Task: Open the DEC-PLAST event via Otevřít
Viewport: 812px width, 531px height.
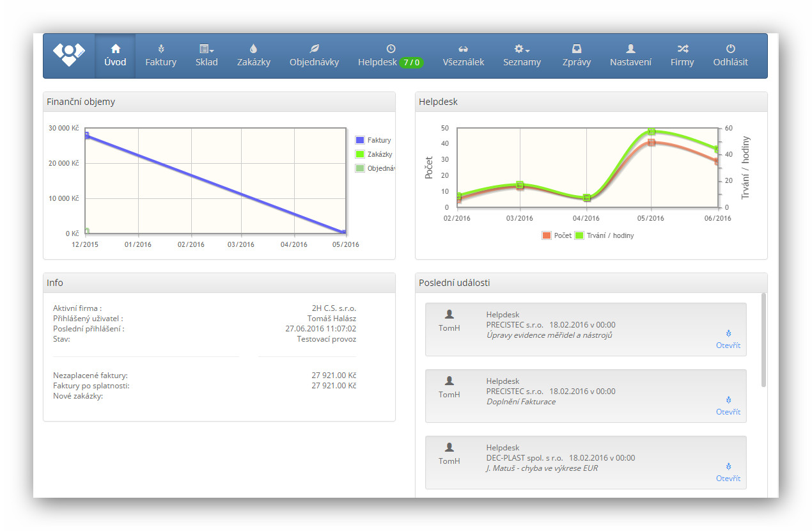Action: [728, 478]
